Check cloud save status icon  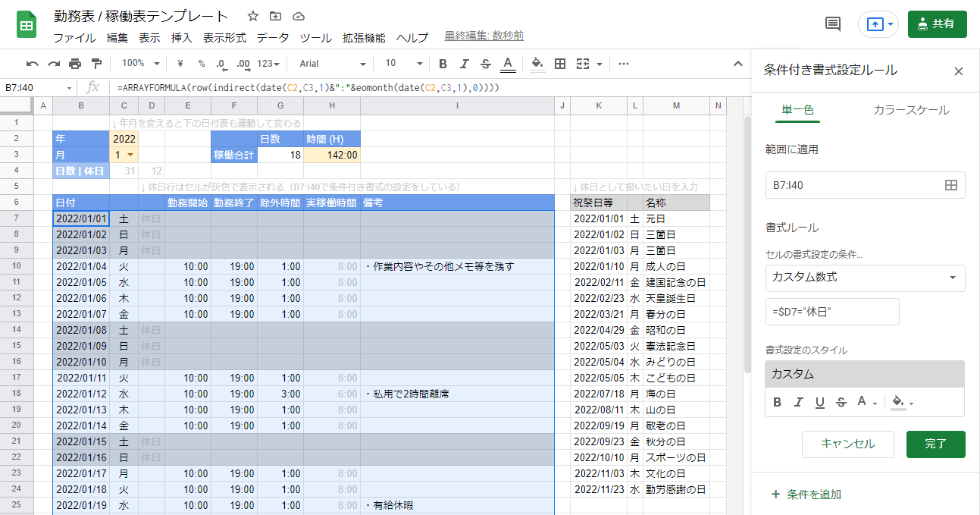click(298, 16)
